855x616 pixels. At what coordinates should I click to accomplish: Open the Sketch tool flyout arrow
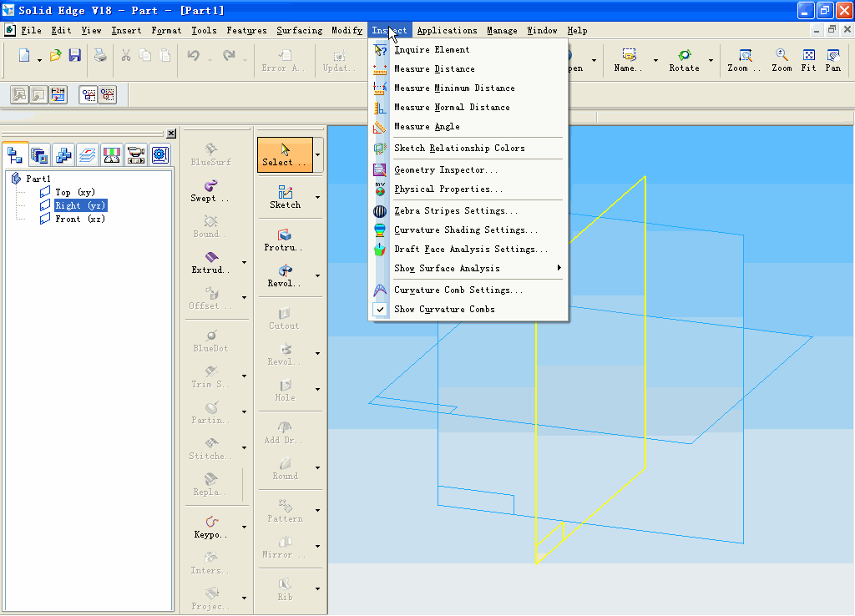[x=318, y=197]
